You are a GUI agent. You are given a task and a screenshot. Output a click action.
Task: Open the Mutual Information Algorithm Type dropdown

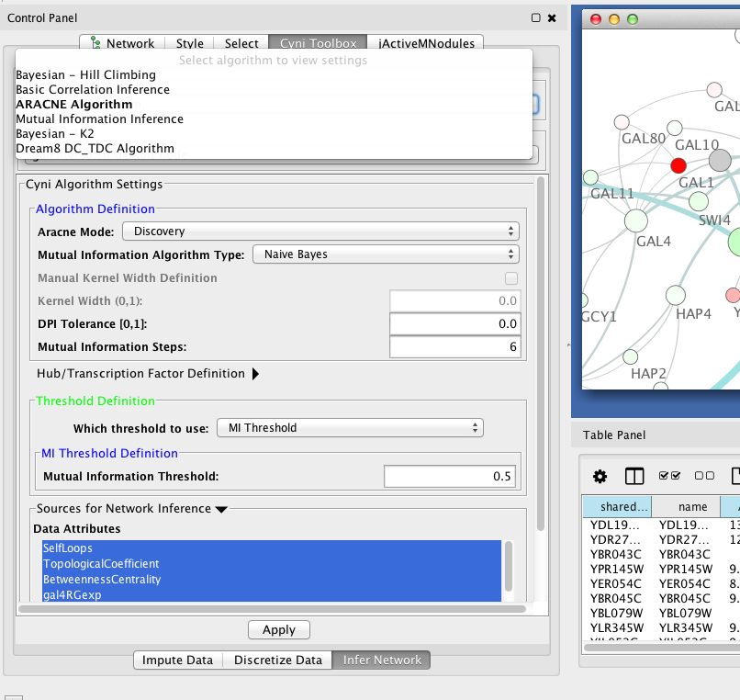pos(386,254)
